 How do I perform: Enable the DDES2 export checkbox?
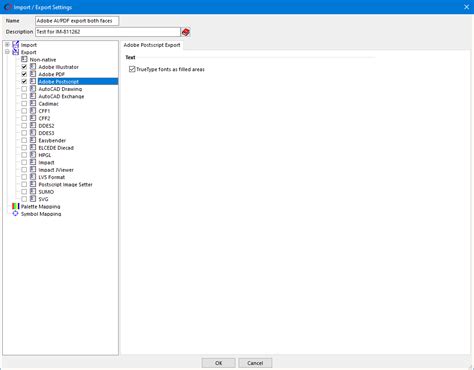[x=24, y=125]
